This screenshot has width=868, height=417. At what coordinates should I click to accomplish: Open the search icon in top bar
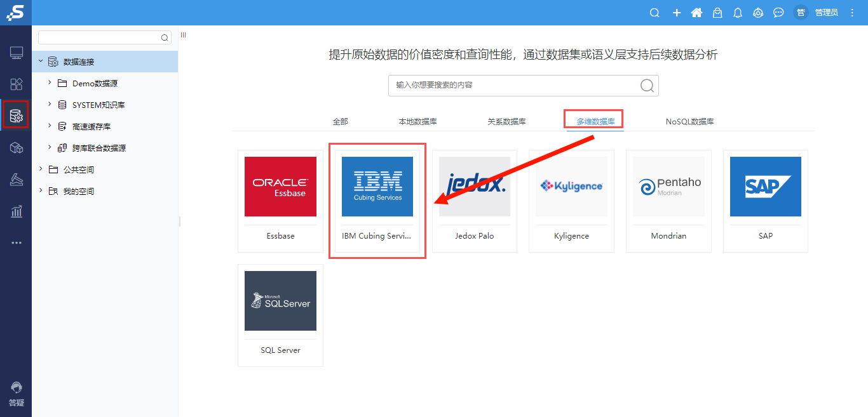(x=655, y=13)
